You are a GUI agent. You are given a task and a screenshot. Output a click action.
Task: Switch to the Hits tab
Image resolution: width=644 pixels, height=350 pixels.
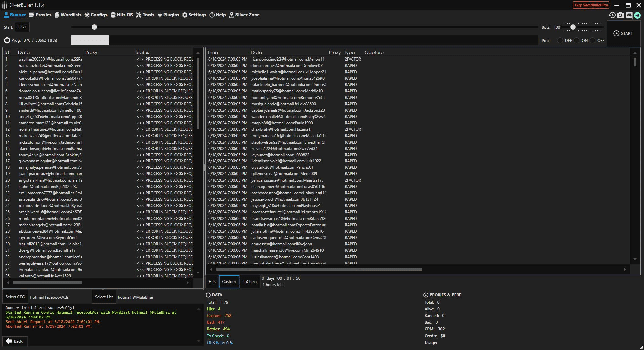pyautogui.click(x=212, y=282)
